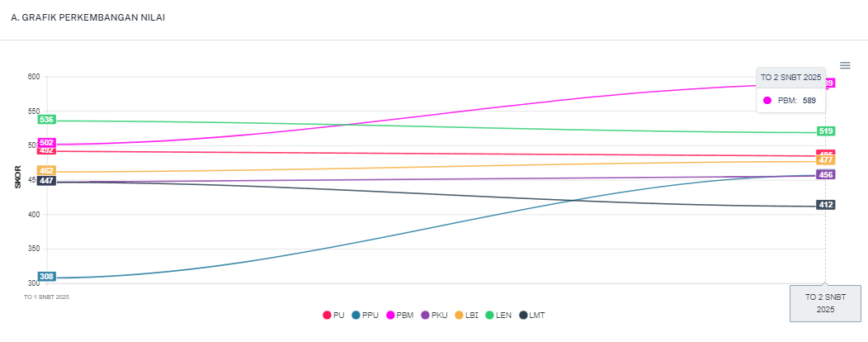Select the orange 462 data label
Image resolution: width=868 pixels, height=342 pixels.
pyautogui.click(x=46, y=171)
